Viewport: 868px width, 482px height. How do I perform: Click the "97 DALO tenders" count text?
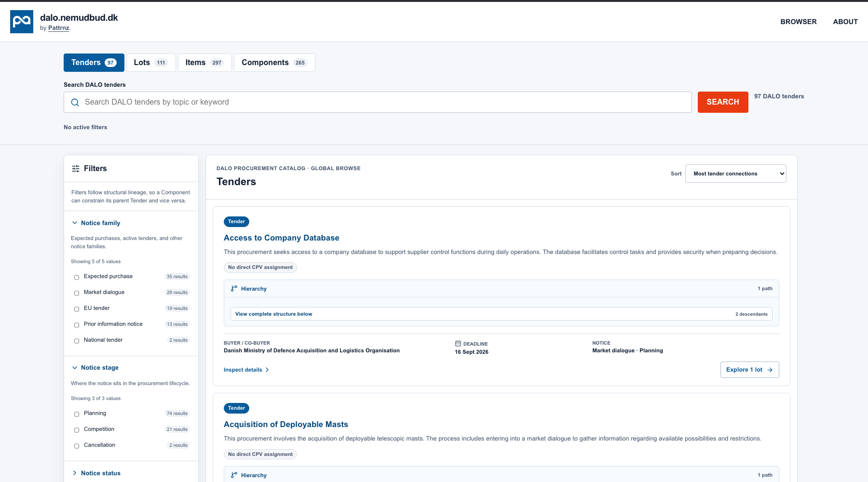click(779, 96)
